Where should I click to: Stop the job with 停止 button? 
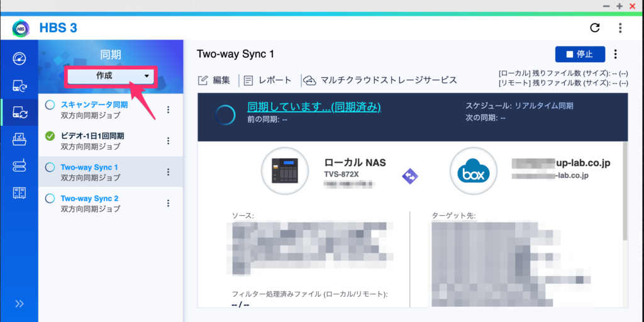pyautogui.click(x=580, y=54)
